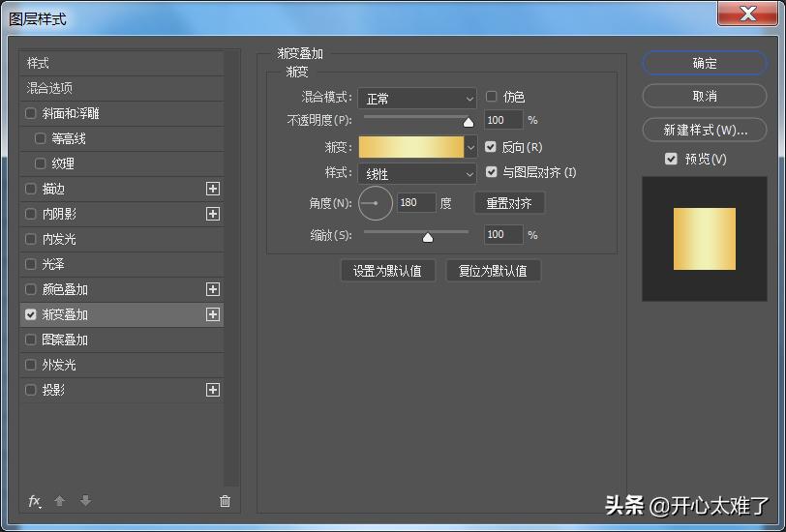Image resolution: width=786 pixels, height=532 pixels.
Task: Enable the 投影 checkbox
Action: [31, 390]
